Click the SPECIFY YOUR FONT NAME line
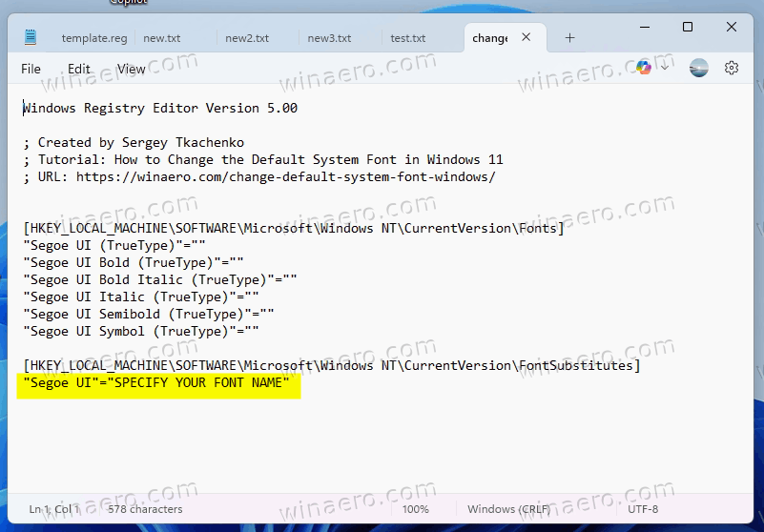 click(x=156, y=382)
